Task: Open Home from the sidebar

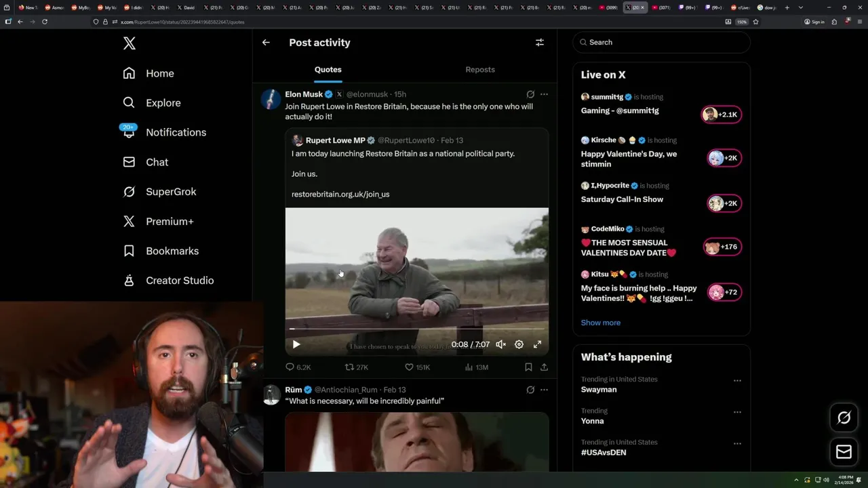Action: (x=149, y=73)
